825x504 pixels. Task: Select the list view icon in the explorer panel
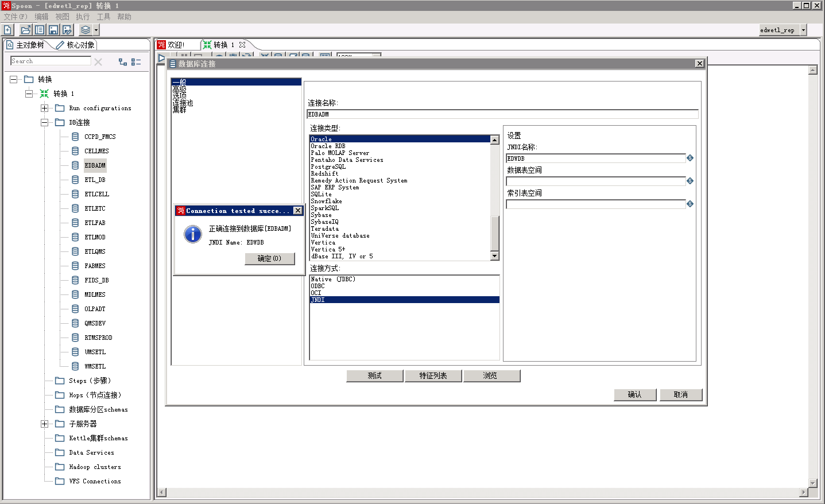click(x=134, y=61)
